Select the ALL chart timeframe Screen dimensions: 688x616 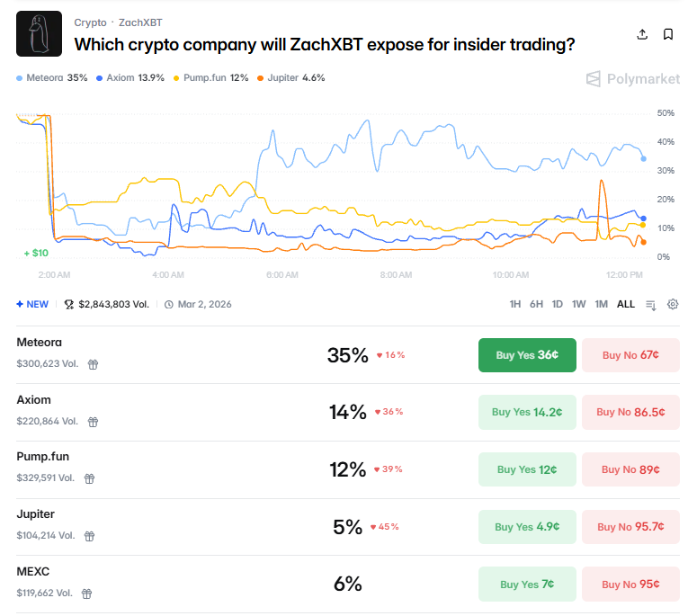click(626, 304)
